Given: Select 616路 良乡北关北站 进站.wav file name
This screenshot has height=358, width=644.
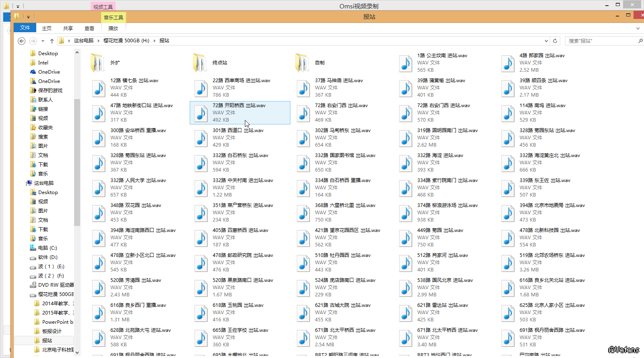Looking at the screenshot, I should tap(552, 280).
